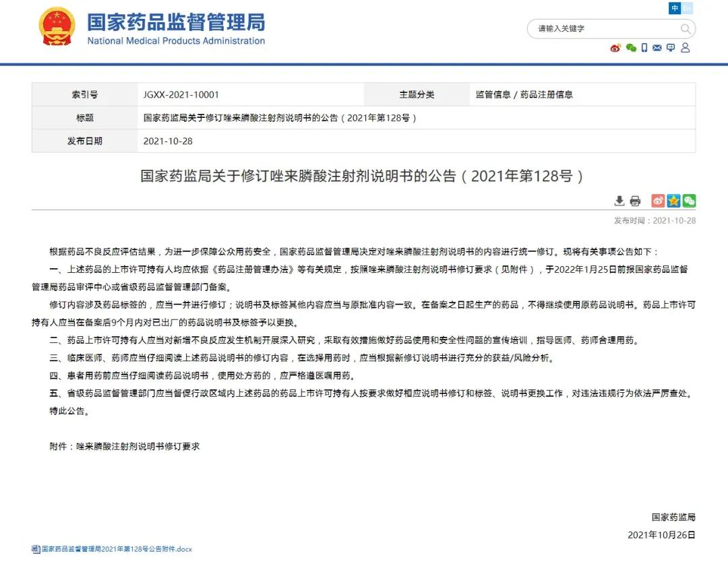Click the mobile phone icon in header

pos(644,48)
